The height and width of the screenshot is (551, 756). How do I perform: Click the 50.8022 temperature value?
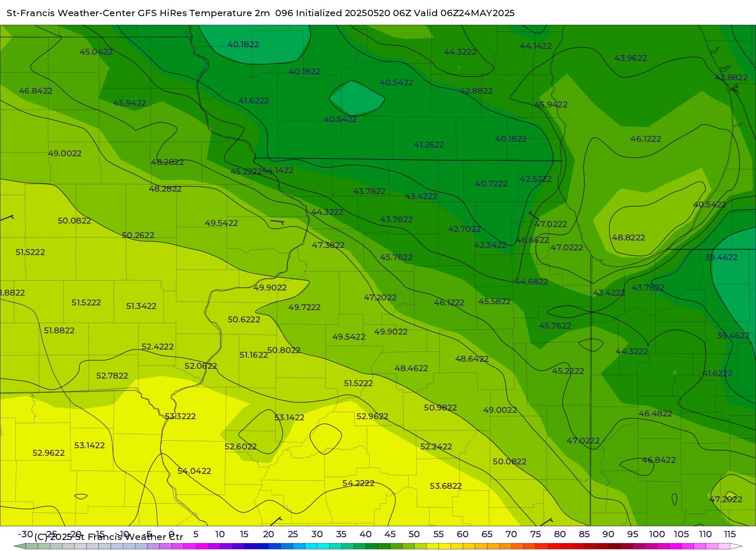(284, 350)
